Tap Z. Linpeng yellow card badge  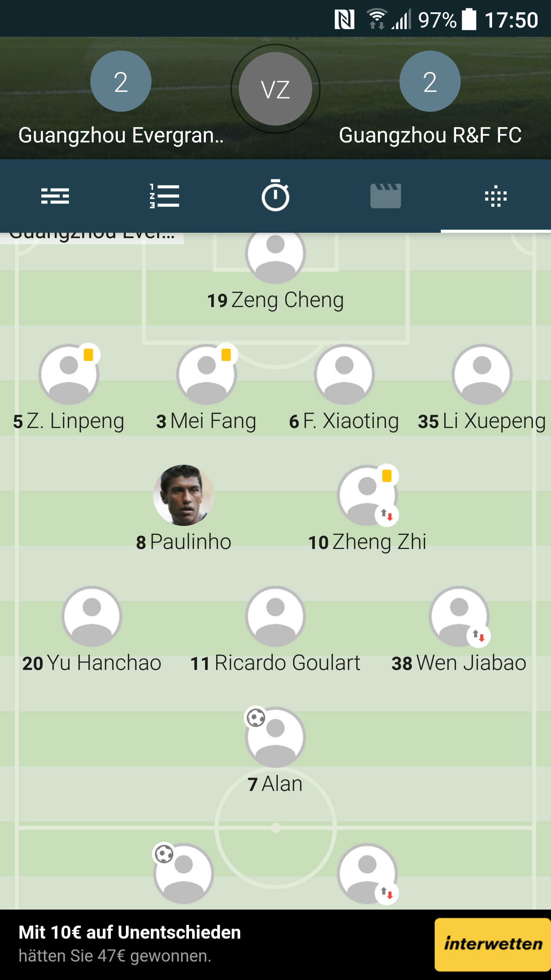point(88,354)
